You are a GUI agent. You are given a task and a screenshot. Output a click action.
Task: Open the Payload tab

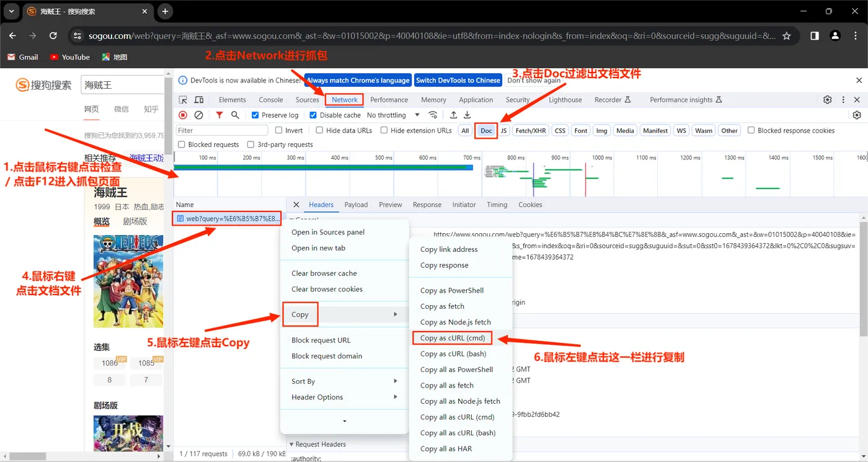tap(356, 205)
